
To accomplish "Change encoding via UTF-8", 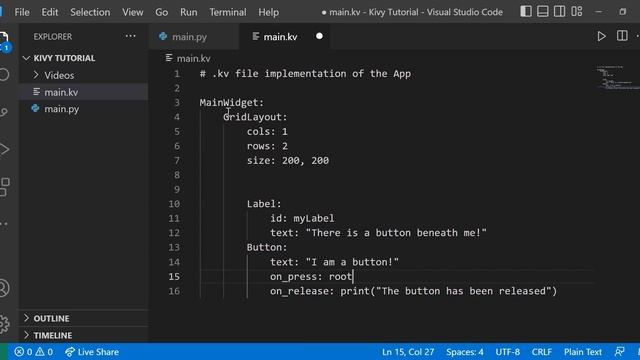I will coord(507,352).
